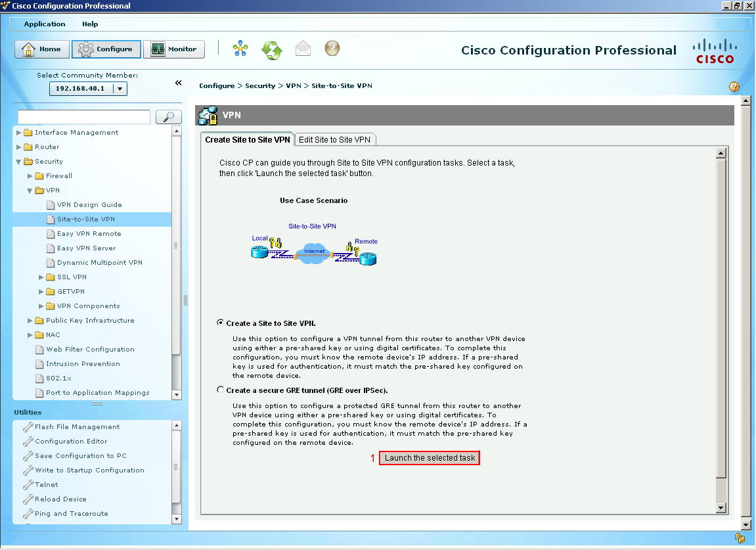Open Port to Application Mappings page

97,393
